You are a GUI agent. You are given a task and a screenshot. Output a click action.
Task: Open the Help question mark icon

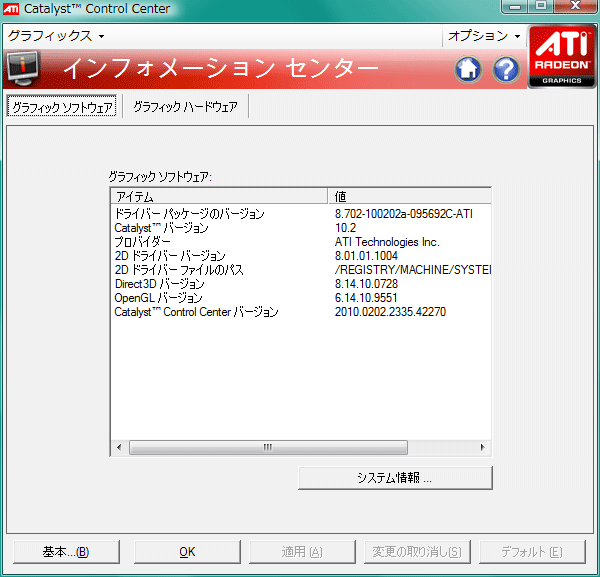click(506, 70)
